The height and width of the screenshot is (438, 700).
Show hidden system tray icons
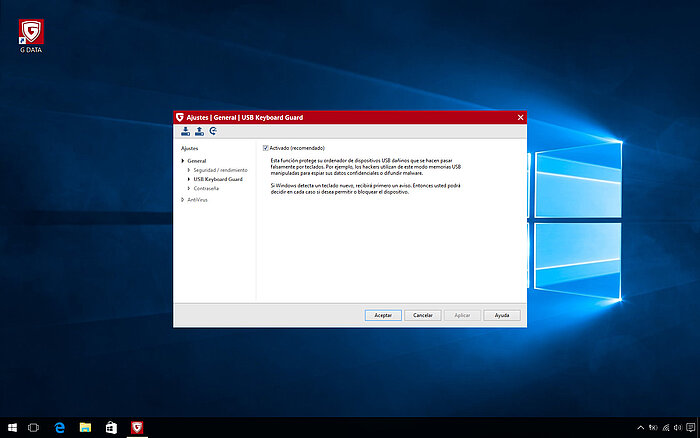(x=639, y=427)
